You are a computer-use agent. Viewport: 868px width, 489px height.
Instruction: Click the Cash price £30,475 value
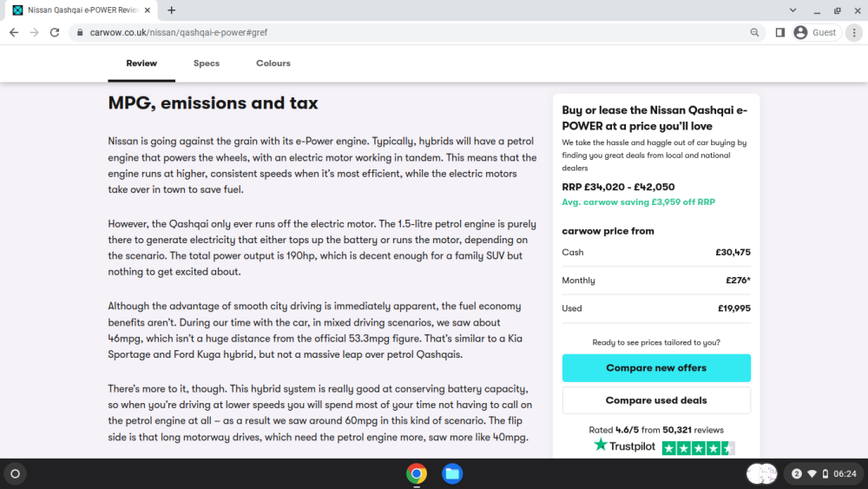733,253
